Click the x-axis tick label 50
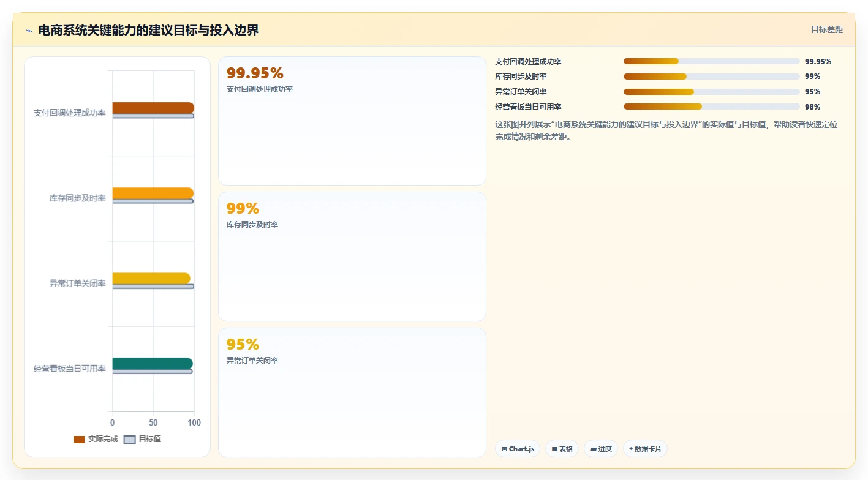This screenshot has width=868, height=480. click(x=153, y=422)
